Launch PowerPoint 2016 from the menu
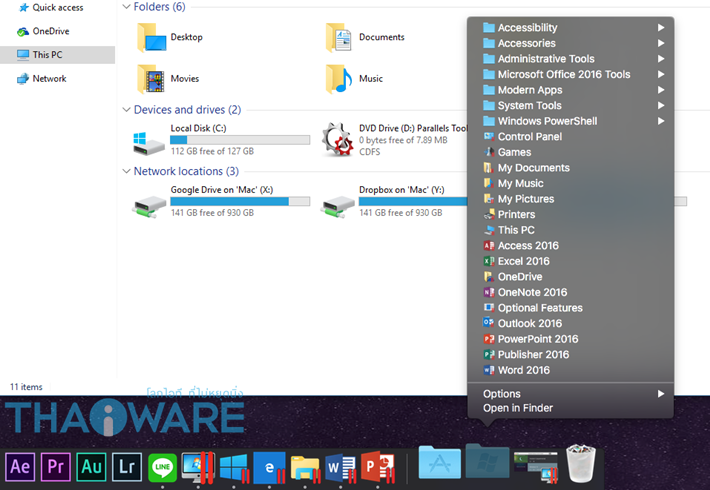 pyautogui.click(x=571, y=339)
